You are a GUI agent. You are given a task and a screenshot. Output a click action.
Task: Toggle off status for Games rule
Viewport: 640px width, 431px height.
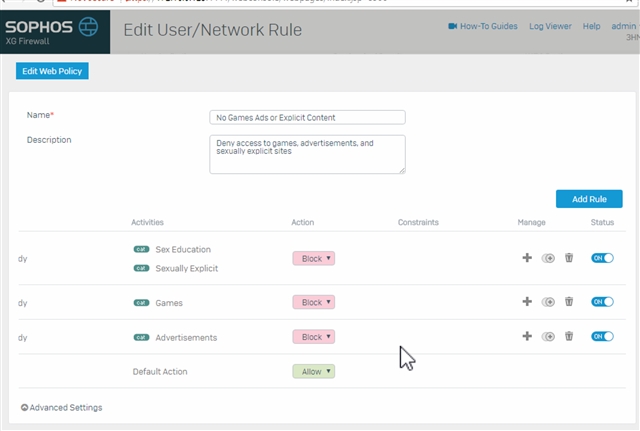click(x=602, y=302)
